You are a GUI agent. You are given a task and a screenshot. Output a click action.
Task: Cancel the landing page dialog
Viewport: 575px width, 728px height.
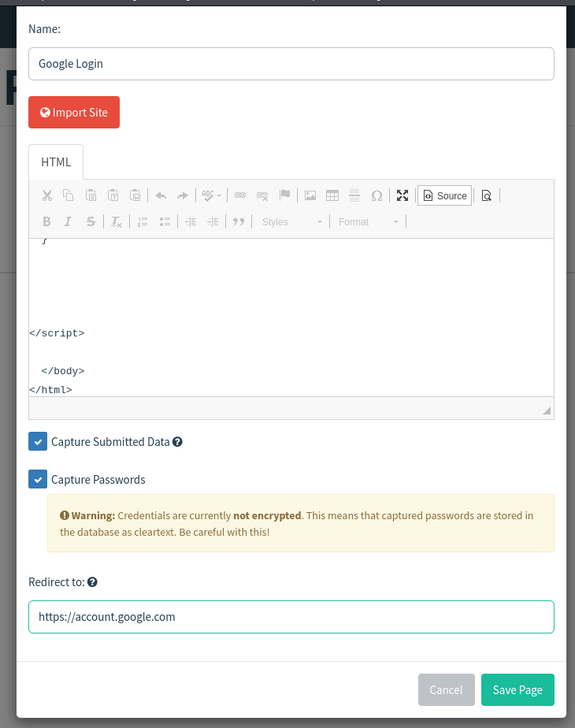(446, 690)
